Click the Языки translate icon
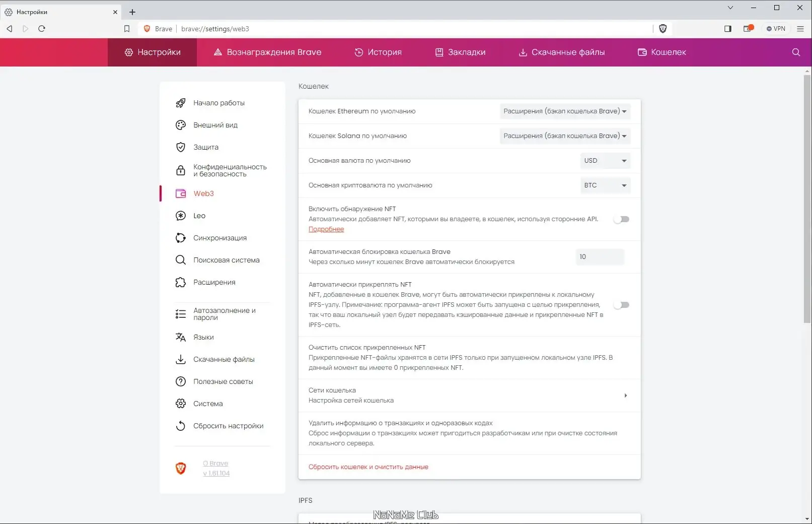This screenshot has width=812, height=524. click(x=181, y=337)
